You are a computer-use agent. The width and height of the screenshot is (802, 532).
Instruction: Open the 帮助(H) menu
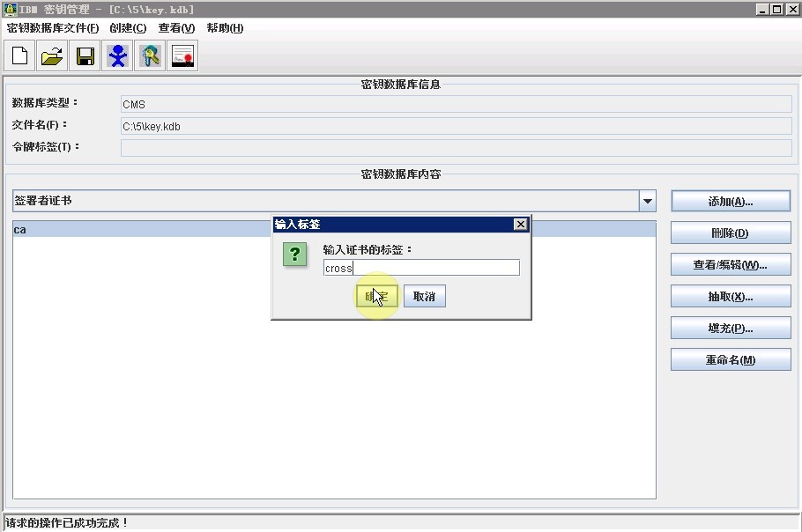(225, 28)
